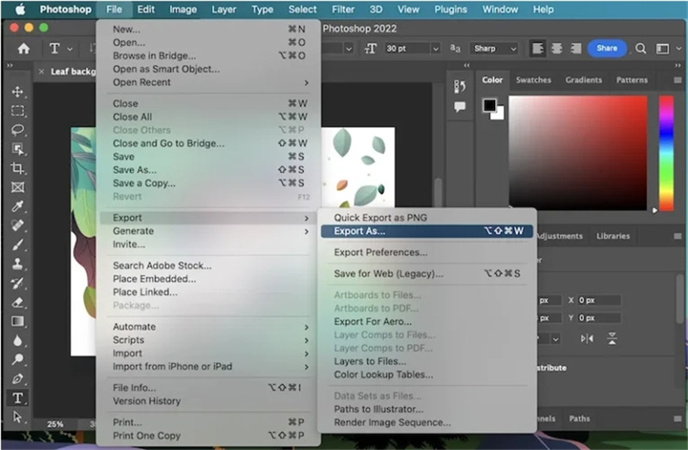This screenshot has height=450, width=688.
Task: Select the Lasso tool in toolbar
Action: [x=18, y=130]
